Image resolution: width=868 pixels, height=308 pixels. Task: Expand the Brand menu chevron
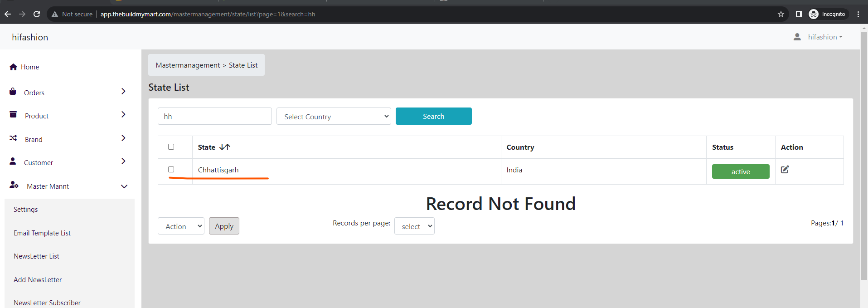click(x=123, y=138)
